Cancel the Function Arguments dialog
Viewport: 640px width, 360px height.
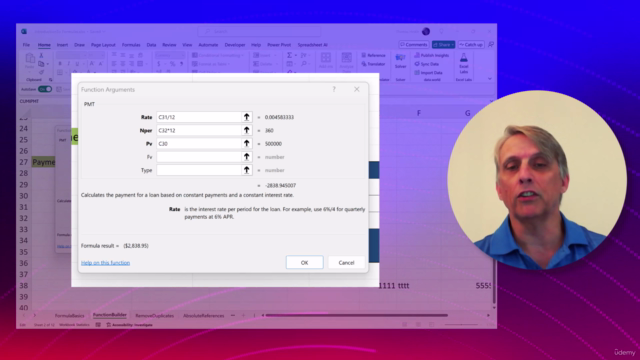[346, 262]
